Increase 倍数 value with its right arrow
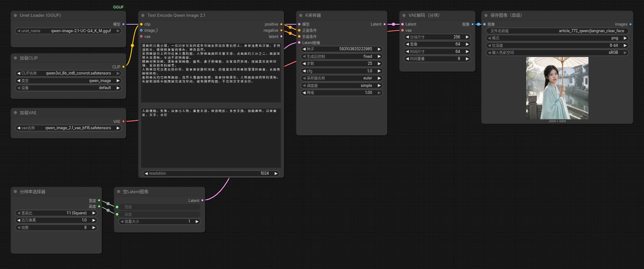The image size is (644, 269). [x=94, y=228]
